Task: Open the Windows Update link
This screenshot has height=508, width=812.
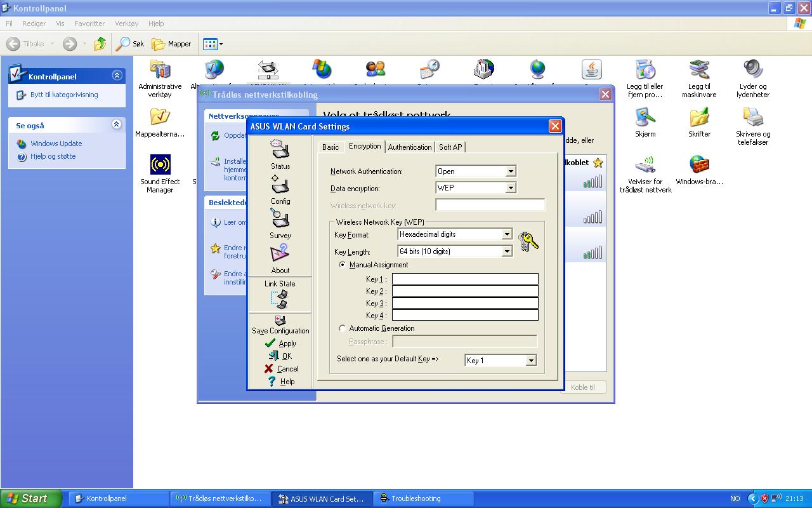Action: [x=56, y=144]
